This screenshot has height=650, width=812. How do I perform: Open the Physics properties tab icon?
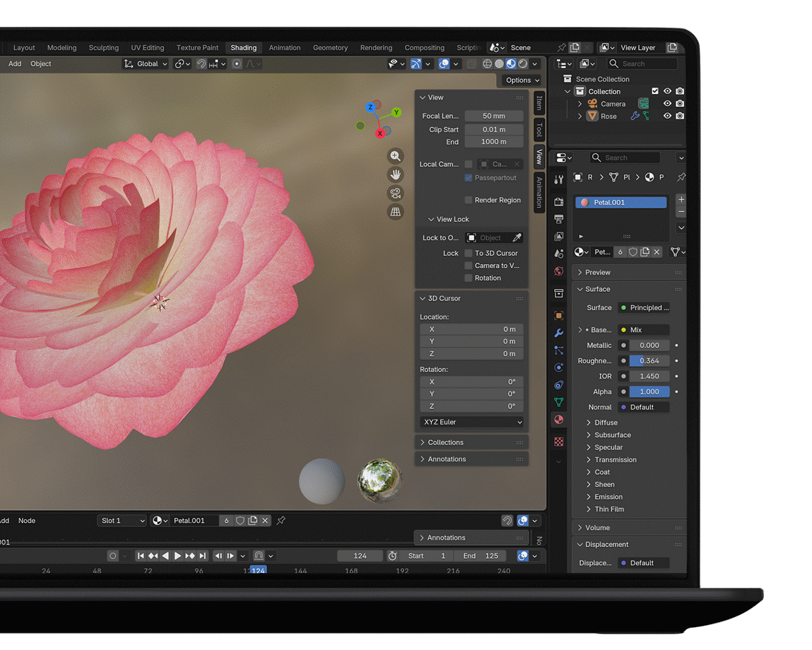tap(559, 368)
